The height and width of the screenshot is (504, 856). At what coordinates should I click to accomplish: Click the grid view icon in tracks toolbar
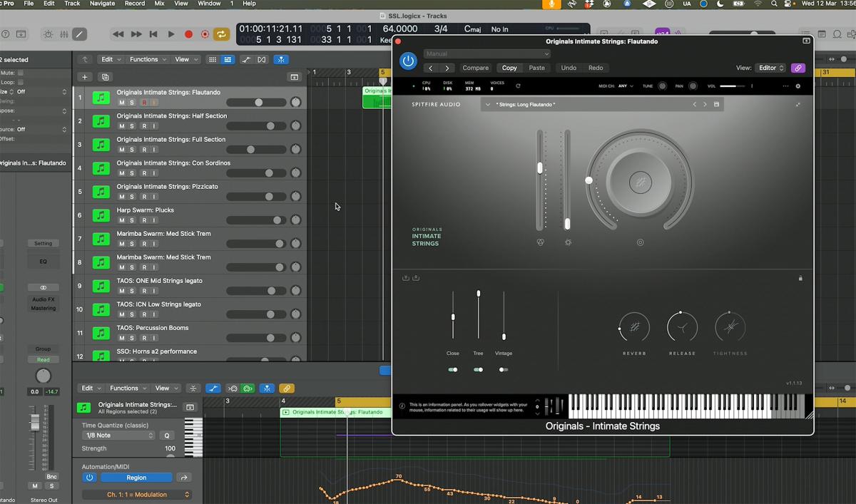click(212, 60)
